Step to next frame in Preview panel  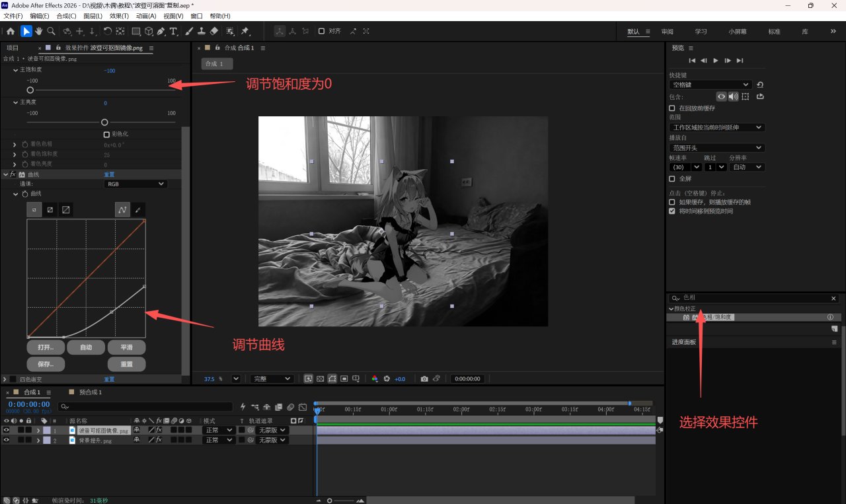(x=728, y=61)
